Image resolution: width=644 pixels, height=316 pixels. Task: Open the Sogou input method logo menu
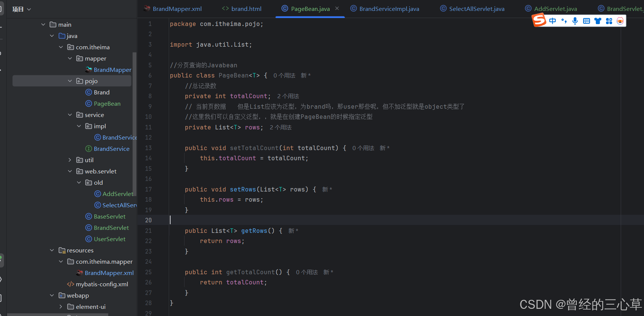[x=539, y=20]
